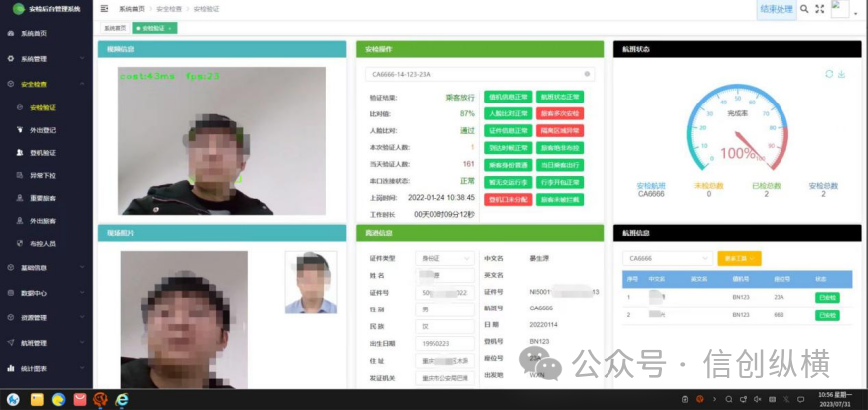
Task: Click the 完成率 gauge in 航班状态
Action: click(x=738, y=128)
